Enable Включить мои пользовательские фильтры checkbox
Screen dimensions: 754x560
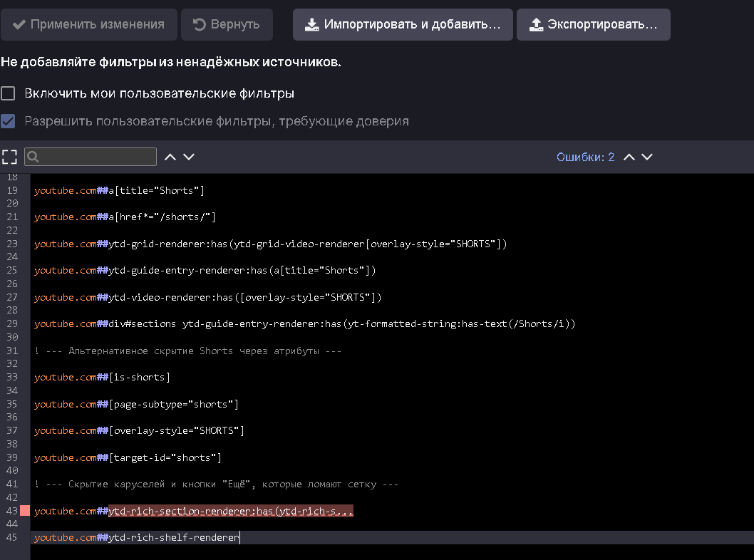point(8,93)
